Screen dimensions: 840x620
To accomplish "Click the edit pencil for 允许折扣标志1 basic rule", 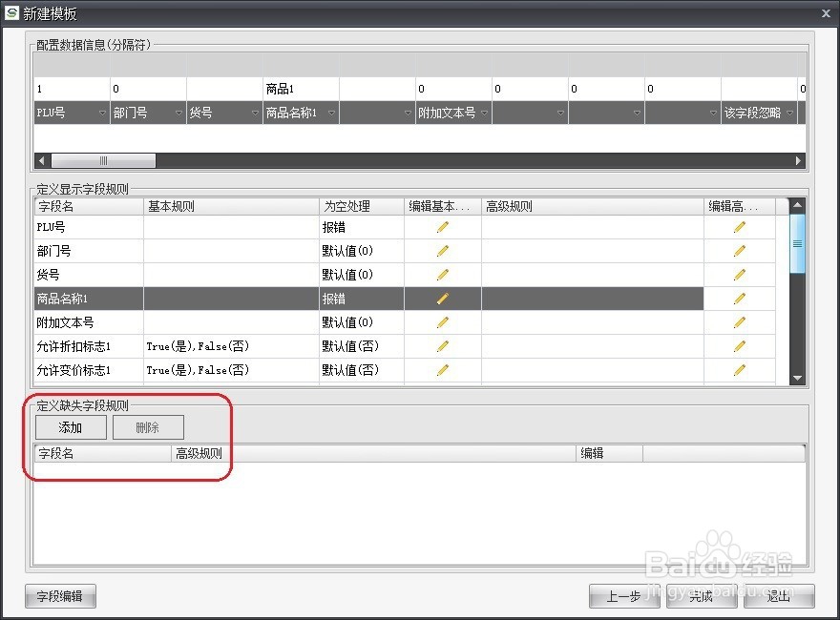I will coord(442,346).
